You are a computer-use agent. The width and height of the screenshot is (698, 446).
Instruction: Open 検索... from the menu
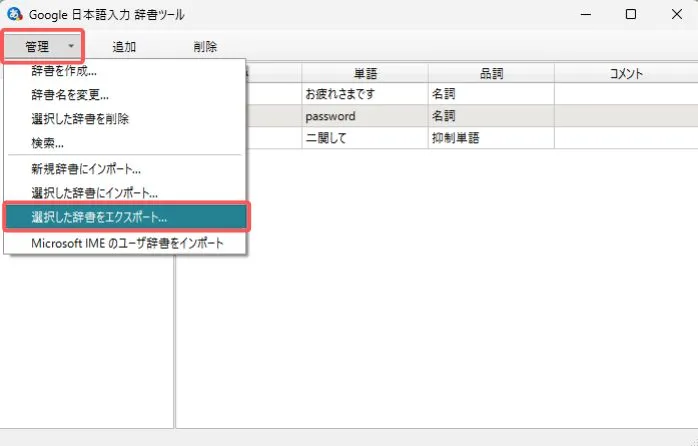(125, 143)
